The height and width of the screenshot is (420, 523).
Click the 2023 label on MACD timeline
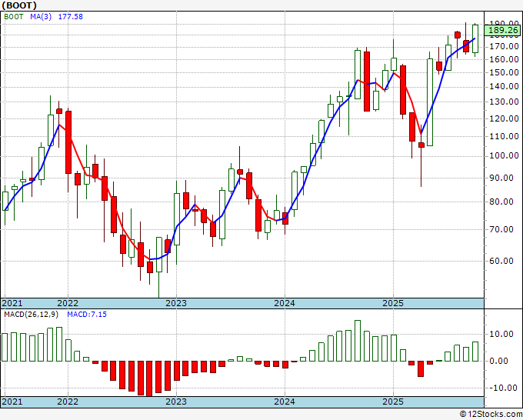[x=176, y=402]
